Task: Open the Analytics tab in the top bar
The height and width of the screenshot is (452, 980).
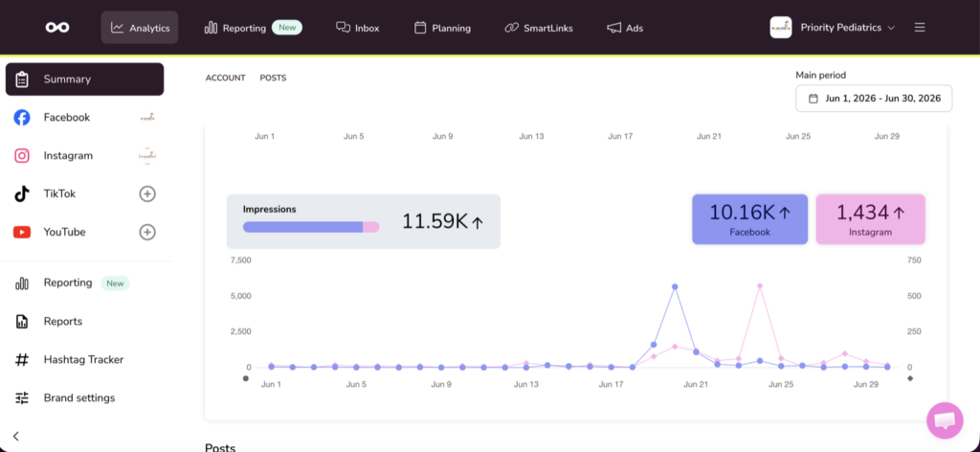Action: click(x=140, y=28)
